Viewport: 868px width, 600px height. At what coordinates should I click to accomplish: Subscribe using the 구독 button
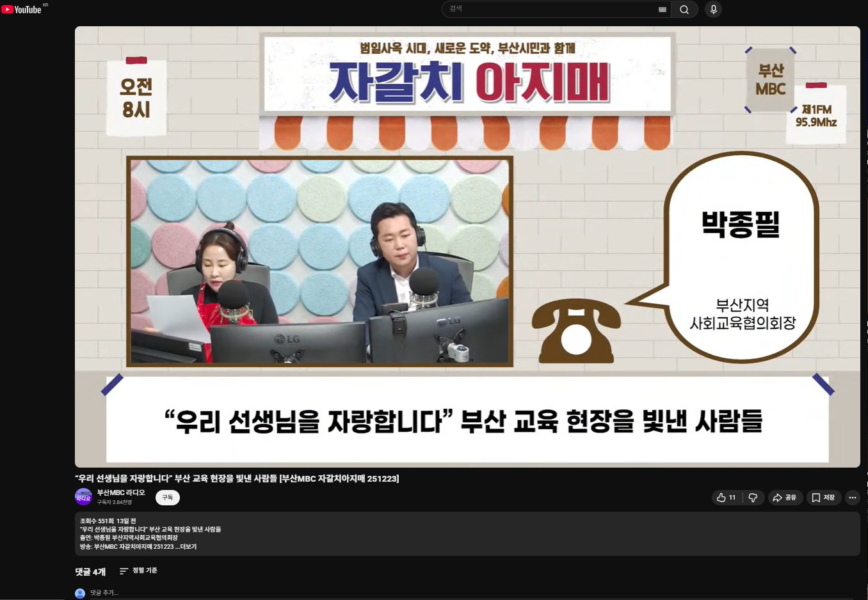[167, 497]
